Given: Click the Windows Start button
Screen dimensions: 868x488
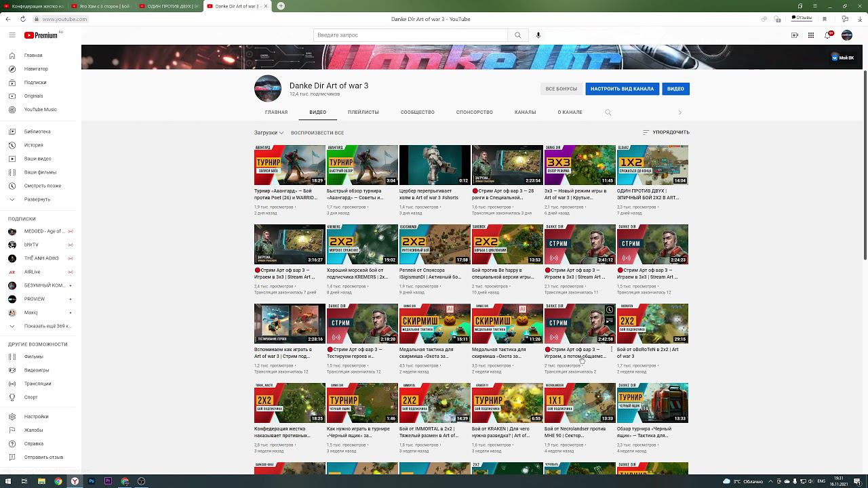Looking at the screenshot, I should 8,481.
